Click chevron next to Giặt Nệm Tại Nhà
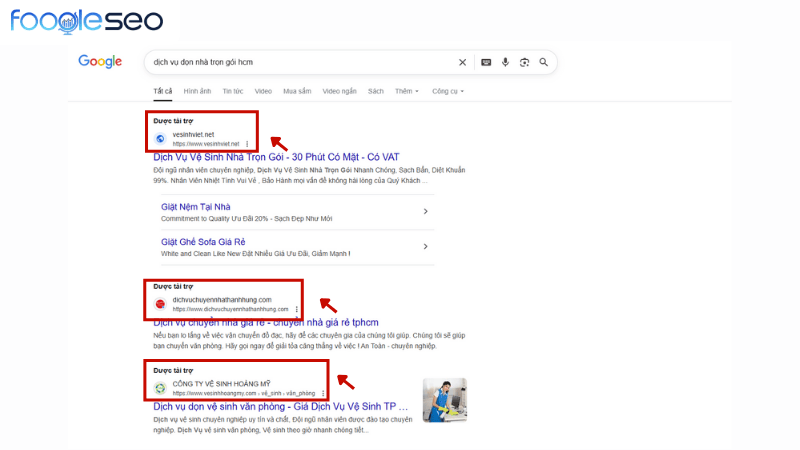The height and width of the screenshot is (450, 800). 426,211
